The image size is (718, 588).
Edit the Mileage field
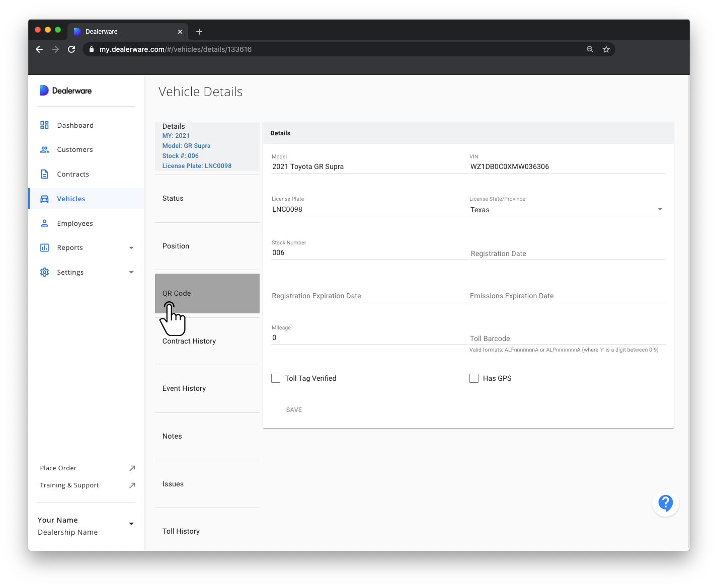pyautogui.click(x=369, y=338)
